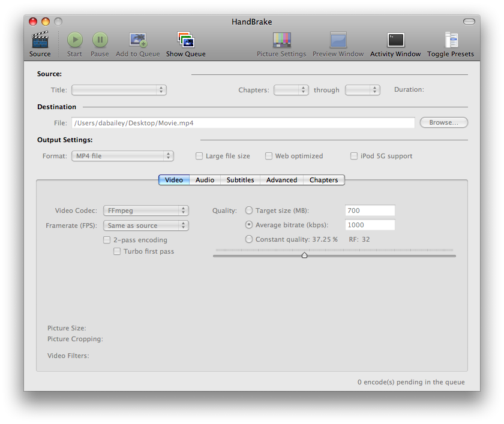Enable Turbo first pass checkbox
The image size is (504, 424).
tap(117, 251)
